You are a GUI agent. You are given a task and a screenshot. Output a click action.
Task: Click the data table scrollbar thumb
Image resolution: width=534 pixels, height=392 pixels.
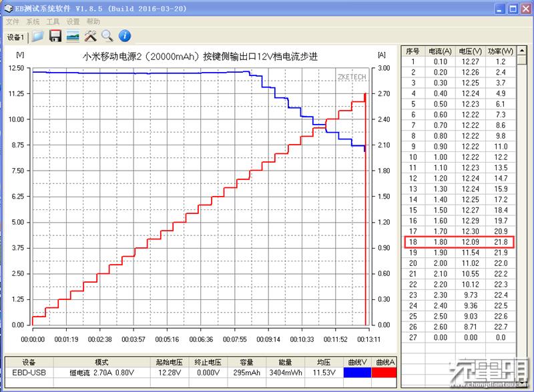point(522,60)
